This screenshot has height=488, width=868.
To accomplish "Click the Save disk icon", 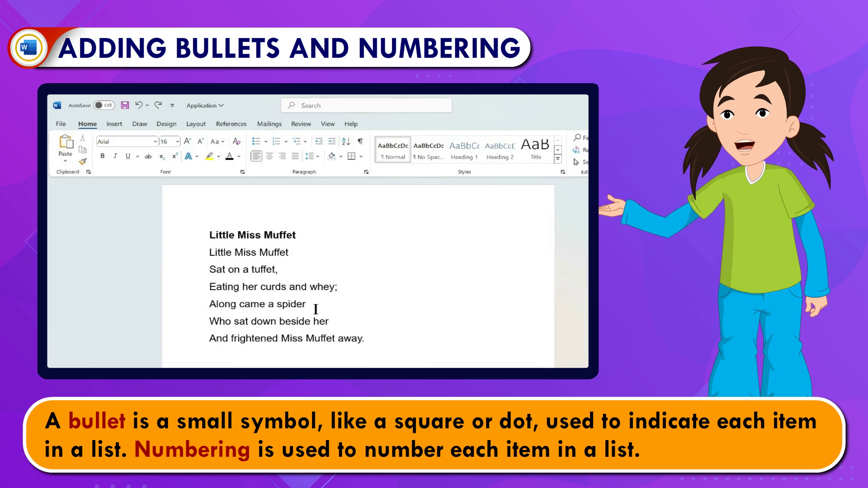I will point(125,105).
